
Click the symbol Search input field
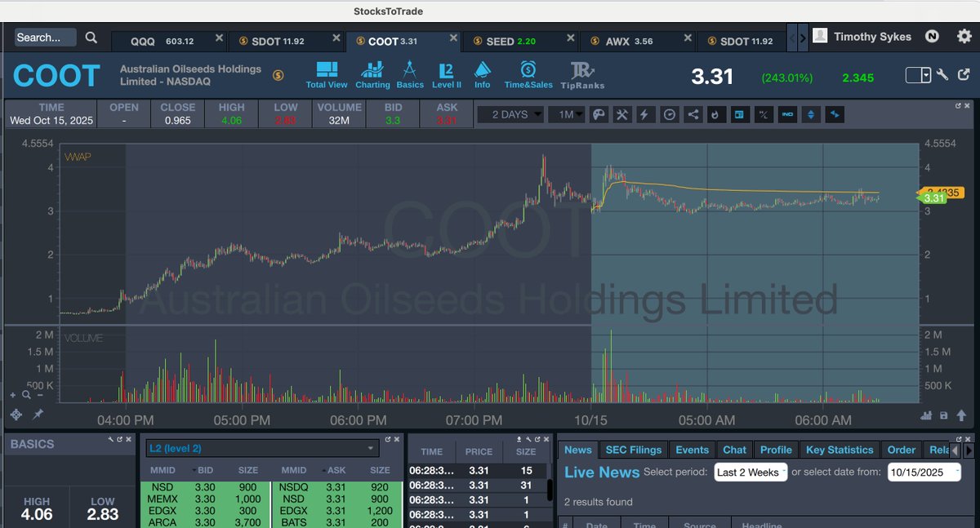[46, 38]
